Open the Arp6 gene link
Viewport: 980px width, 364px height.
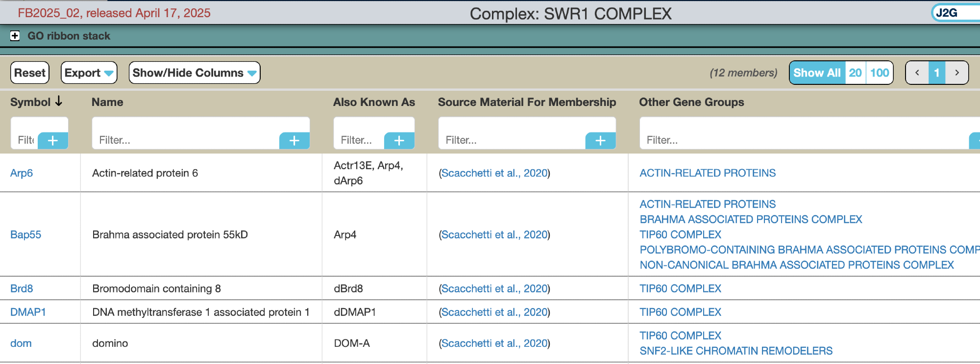coord(22,173)
